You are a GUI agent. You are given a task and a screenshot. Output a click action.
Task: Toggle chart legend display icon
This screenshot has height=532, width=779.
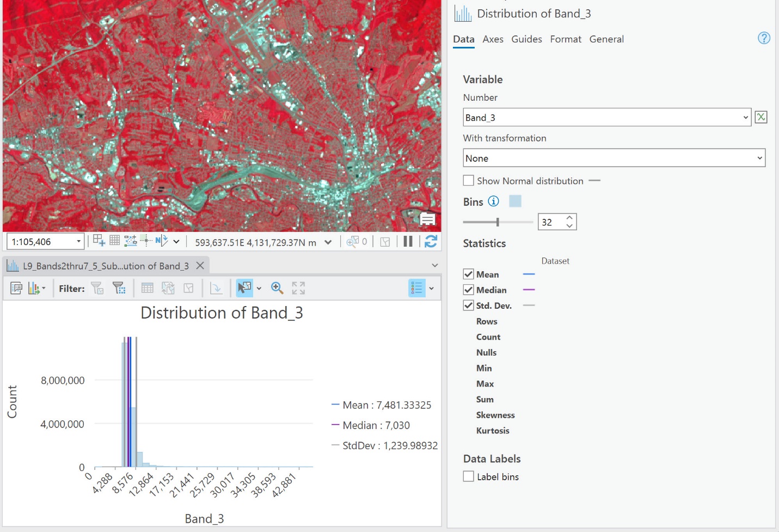pyautogui.click(x=417, y=288)
